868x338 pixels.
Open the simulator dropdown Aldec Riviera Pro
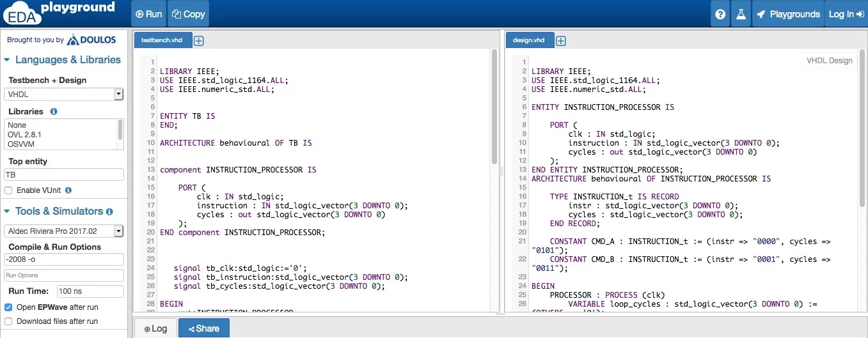coord(63,231)
